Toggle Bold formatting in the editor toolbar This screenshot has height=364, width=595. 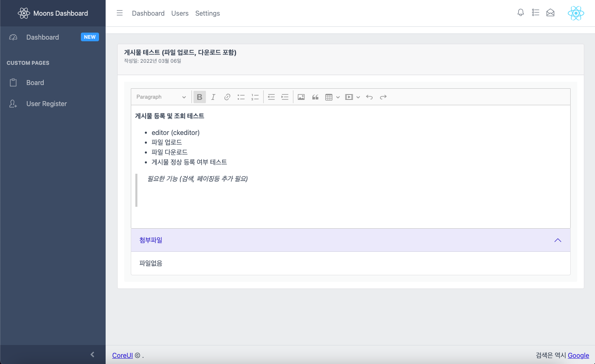199,97
